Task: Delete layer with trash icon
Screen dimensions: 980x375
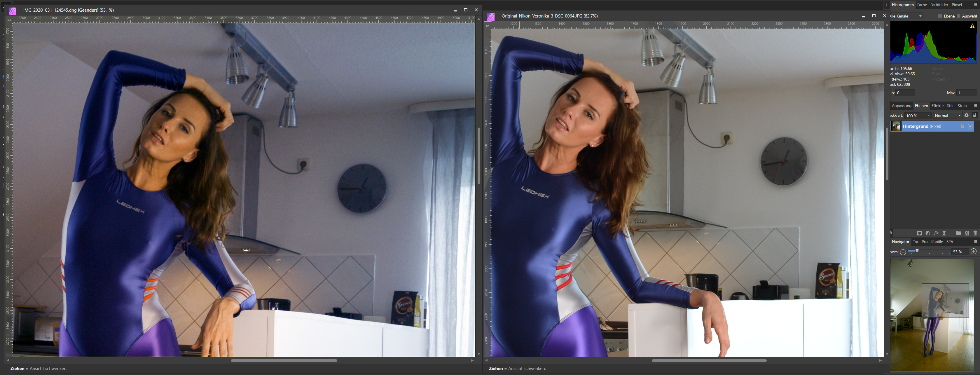Action: [975, 233]
